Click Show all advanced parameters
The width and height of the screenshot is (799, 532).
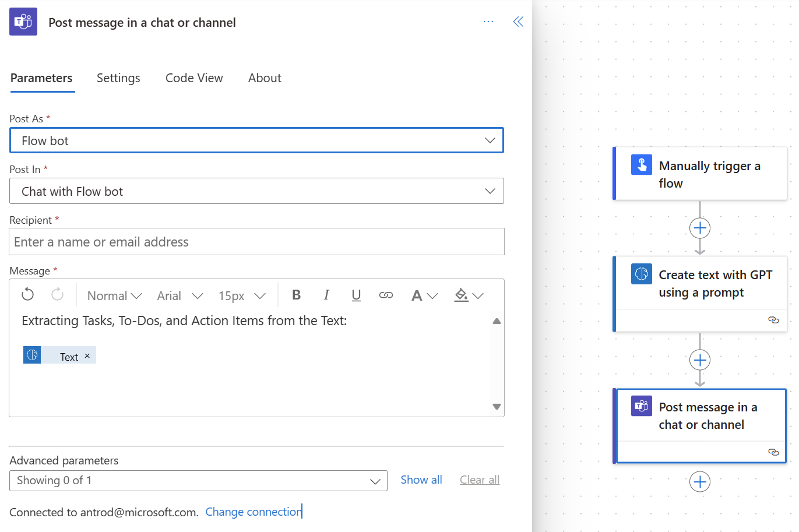(421, 480)
